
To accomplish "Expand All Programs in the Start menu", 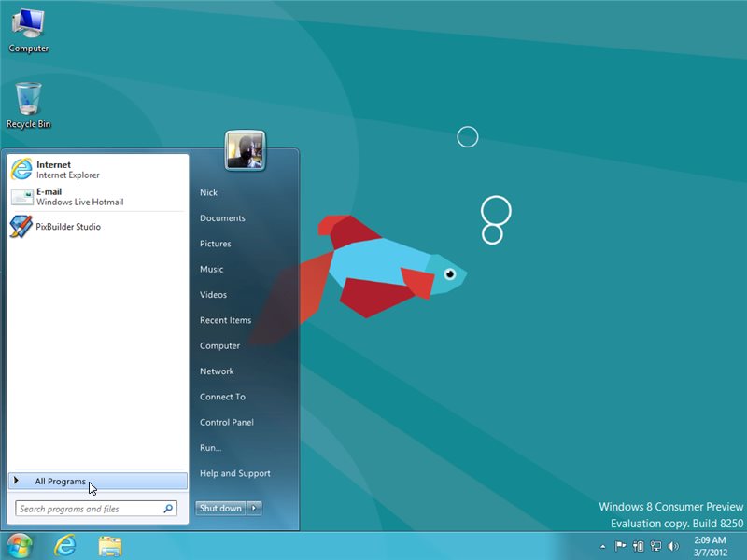I will click(x=61, y=480).
